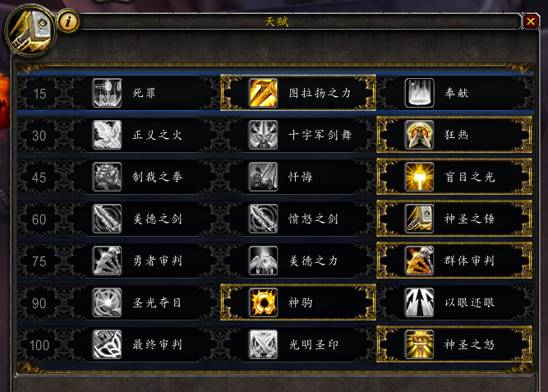The width and height of the screenshot is (548, 392).
Task: Select the 忏悔 talent icon
Action: click(263, 177)
